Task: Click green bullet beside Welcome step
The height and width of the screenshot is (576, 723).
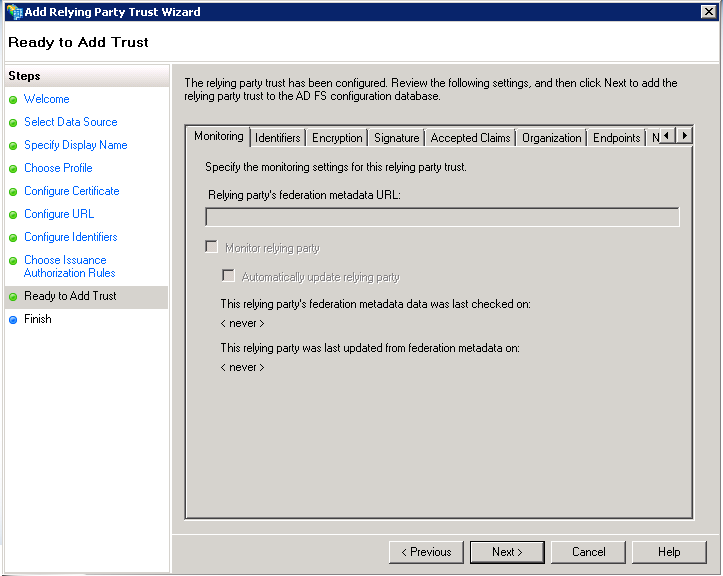Action: point(13,100)
